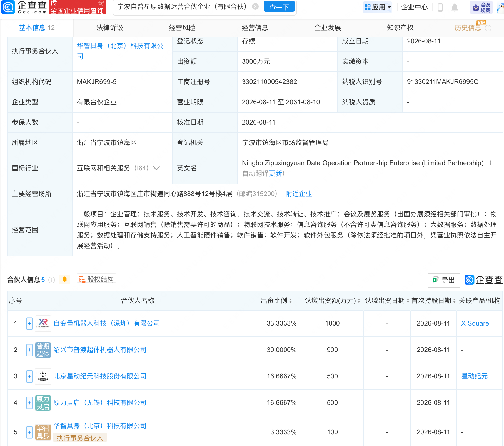Screen dimensions: 504x446
Task: Switch to the 企业发展 tab
Action: pos(328,28)
